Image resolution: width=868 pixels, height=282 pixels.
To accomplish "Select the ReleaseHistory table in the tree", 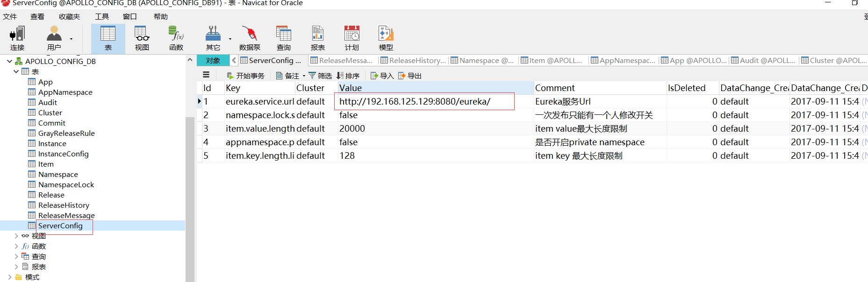I will pyautogui.click(x=64, y=205).
